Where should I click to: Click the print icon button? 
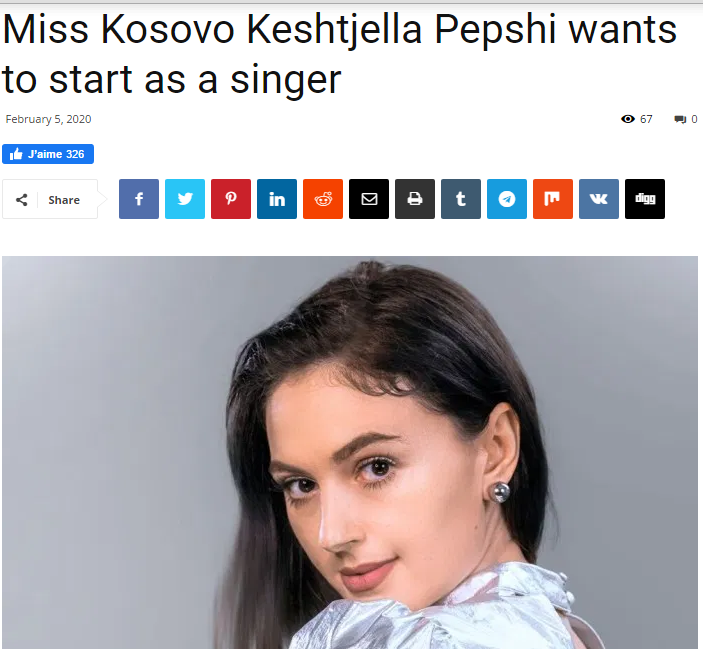click(x=415, y=199)
